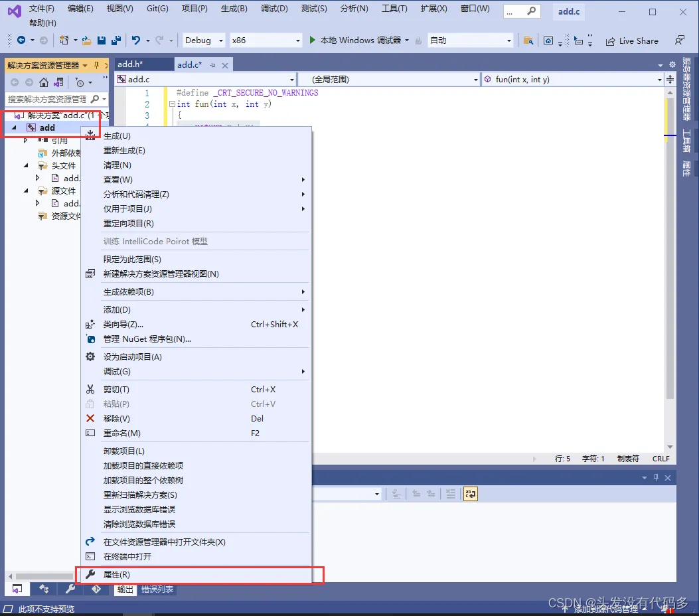Select 卸载项目(L) in context menu
Viewport: 699px width, 616px height.
point(196,451)
